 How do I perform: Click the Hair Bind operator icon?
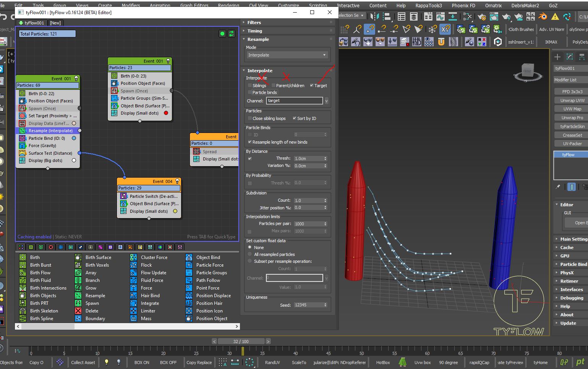coord(133,296)
